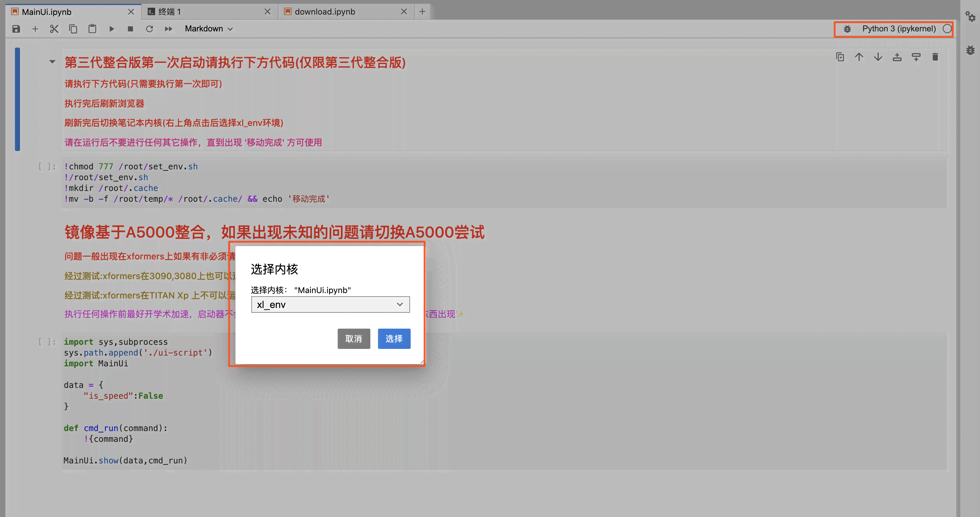
Task: Insert a cell below the active cell
Action: (x=916, y=57)
